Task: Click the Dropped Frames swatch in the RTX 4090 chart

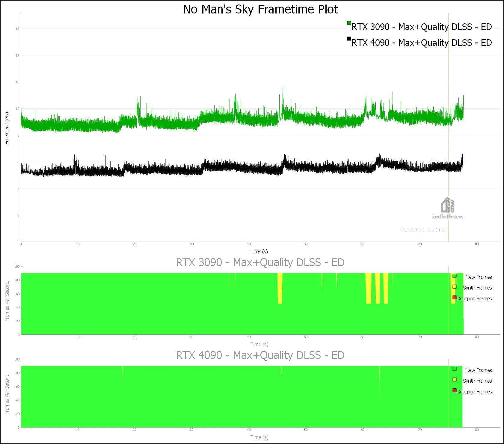Action: 455,390
